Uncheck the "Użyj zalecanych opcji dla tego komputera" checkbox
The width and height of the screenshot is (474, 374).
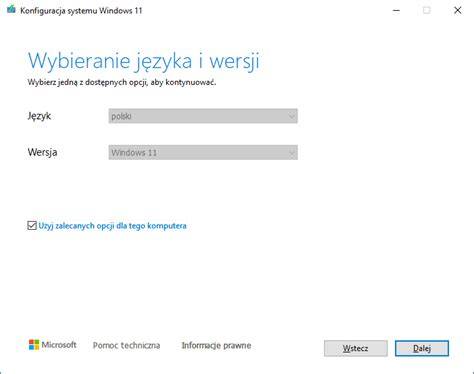pos(32,226)
